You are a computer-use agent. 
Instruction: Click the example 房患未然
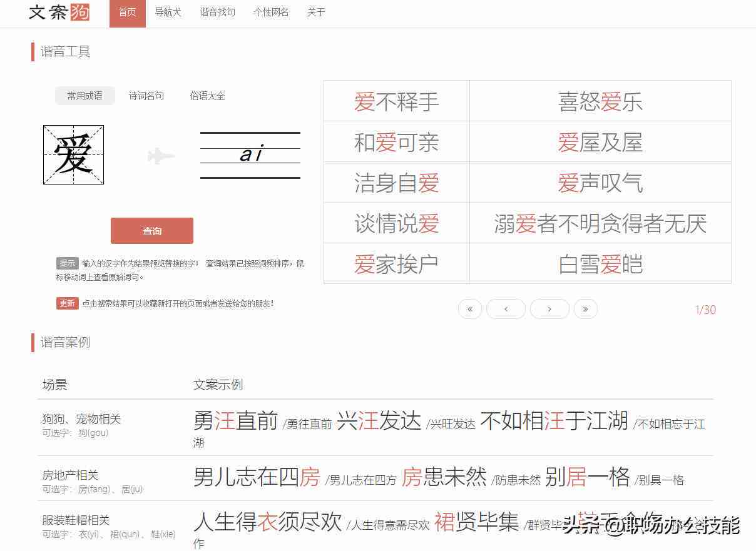[x=444, y=477]
